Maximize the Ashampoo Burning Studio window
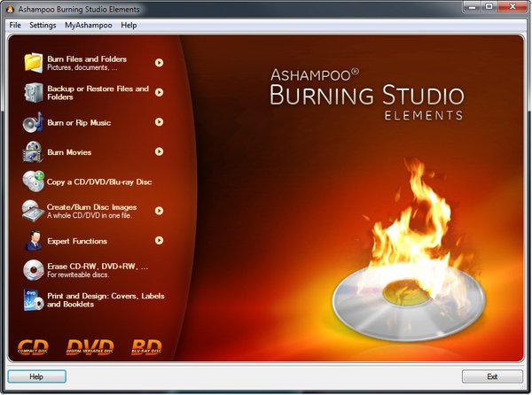Image resolution: width=532 pixels, height=395 pixels. pos(489,6)
